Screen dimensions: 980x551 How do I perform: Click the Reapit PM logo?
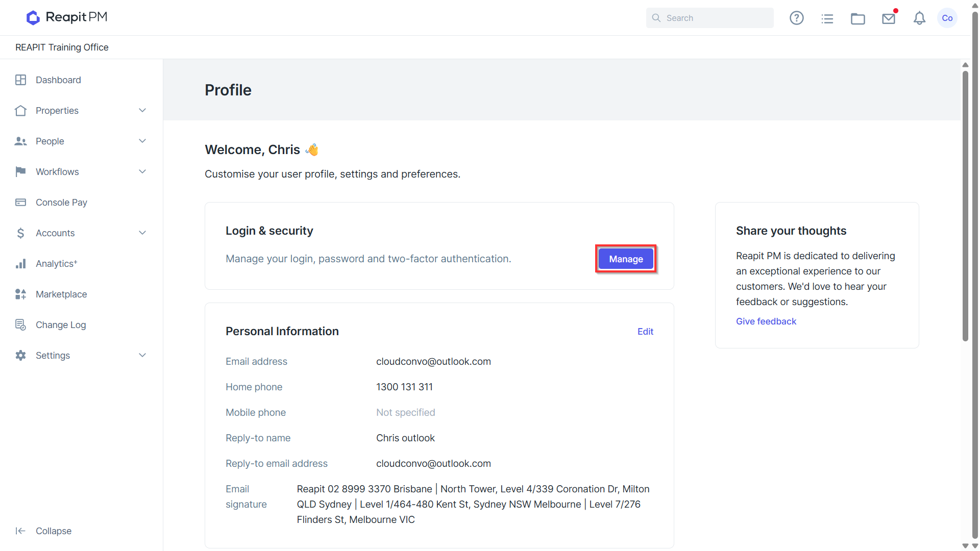(67, 17)
